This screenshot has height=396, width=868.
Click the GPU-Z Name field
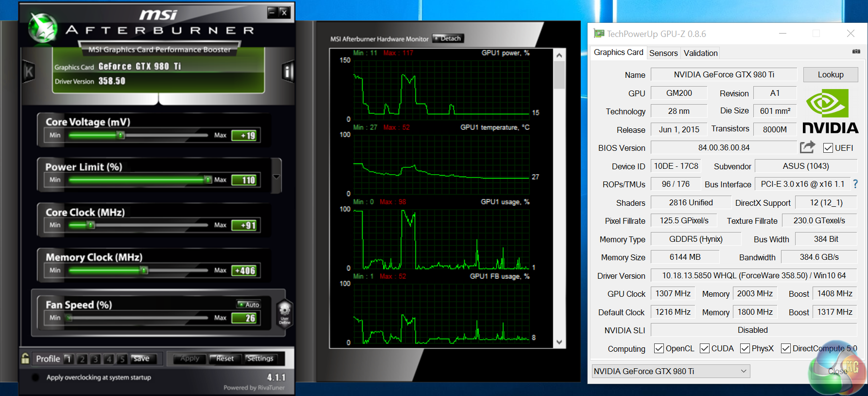coord(724,74)
